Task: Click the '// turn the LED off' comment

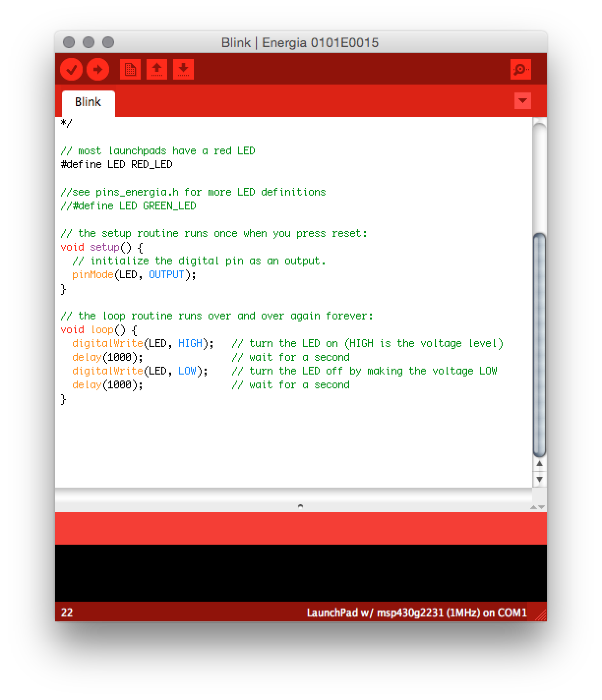Action: (364, 371)
